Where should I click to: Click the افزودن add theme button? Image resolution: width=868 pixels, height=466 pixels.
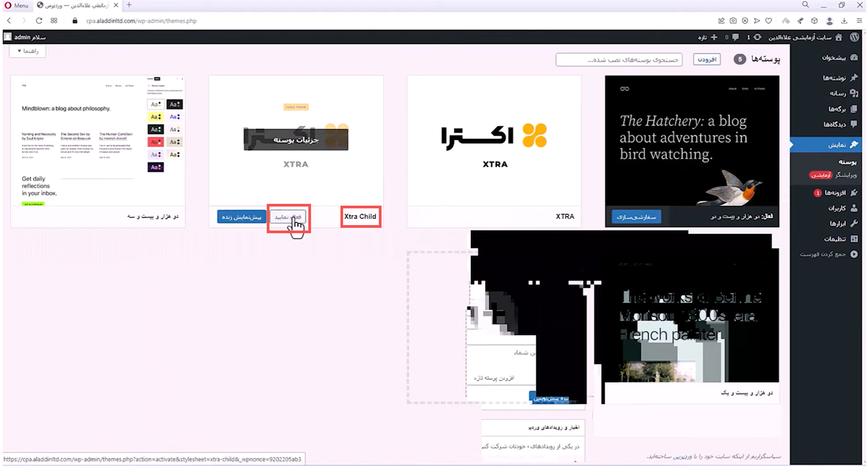point(707,59)
